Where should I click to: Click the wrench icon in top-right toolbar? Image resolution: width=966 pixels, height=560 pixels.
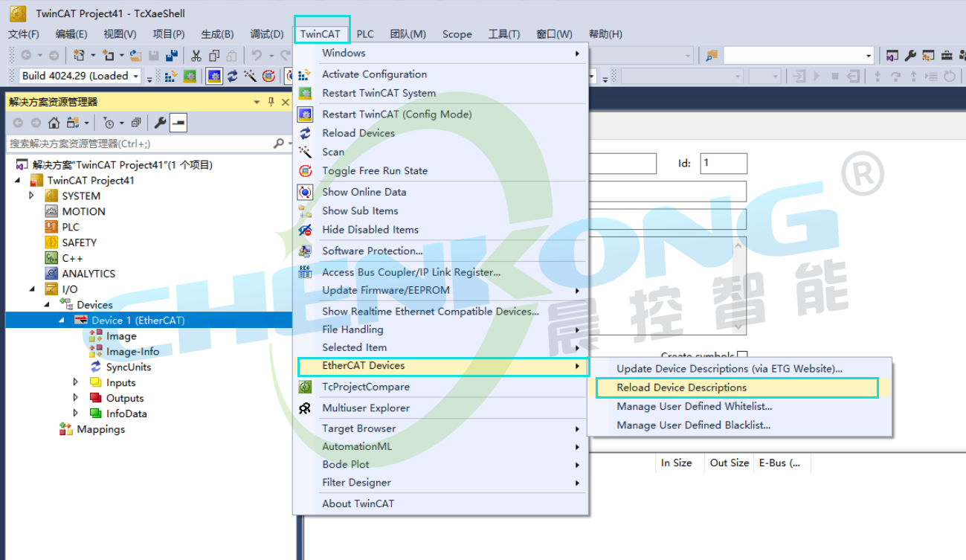point(910,55)
